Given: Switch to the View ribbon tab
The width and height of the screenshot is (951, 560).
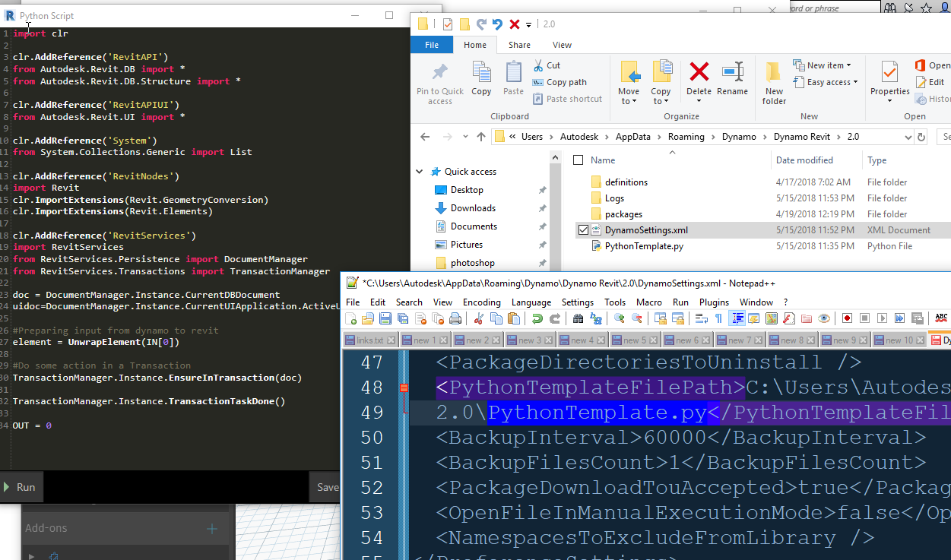Looking at the screenshot, I should coord(562,45).
